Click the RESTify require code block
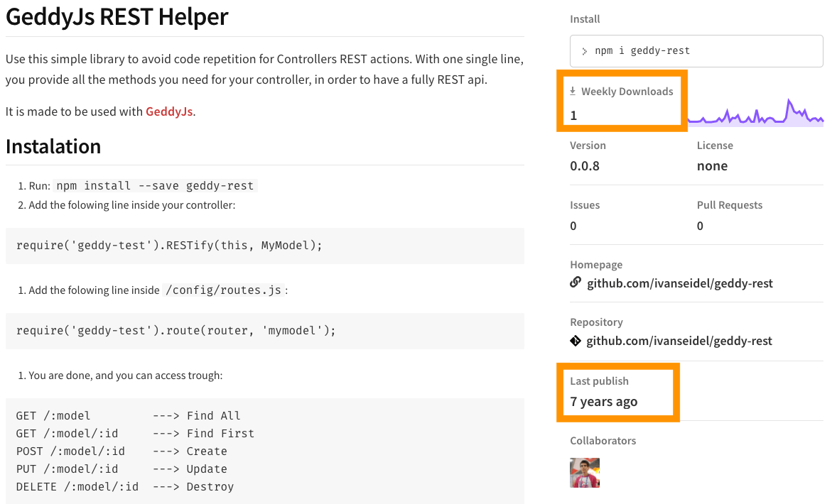Viewport: 837px width, 504px height. coord(265,246)
